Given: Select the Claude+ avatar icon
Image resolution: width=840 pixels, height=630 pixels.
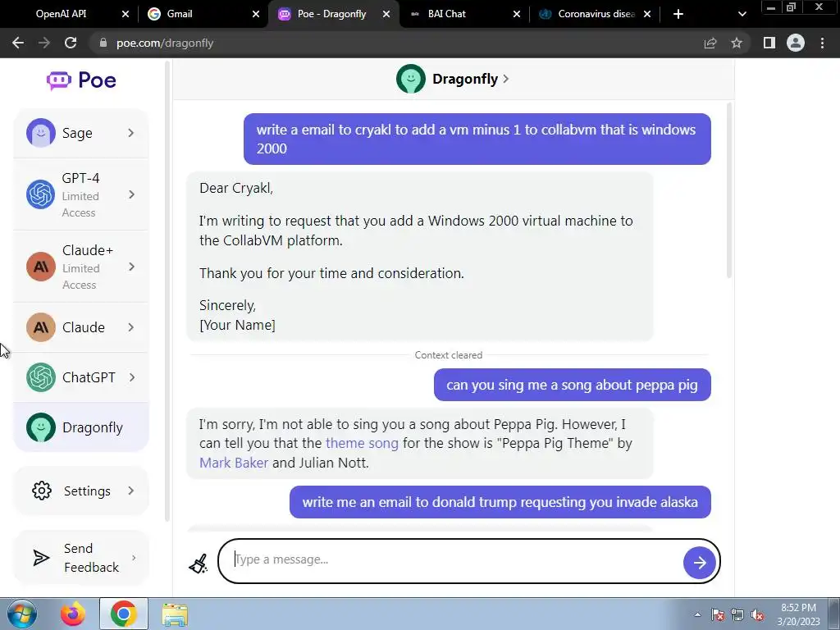Looking at the screenshot, I should (x=41, y=267).
